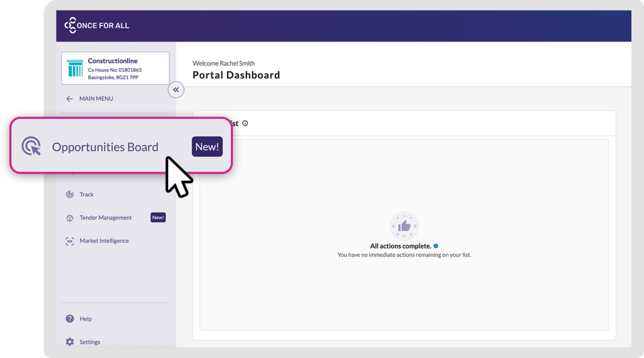Image resolution: width=644 pixels, height=358 pixels.
Task: Collapse the sidebar with double-chevron button
Action: (176, 89)
